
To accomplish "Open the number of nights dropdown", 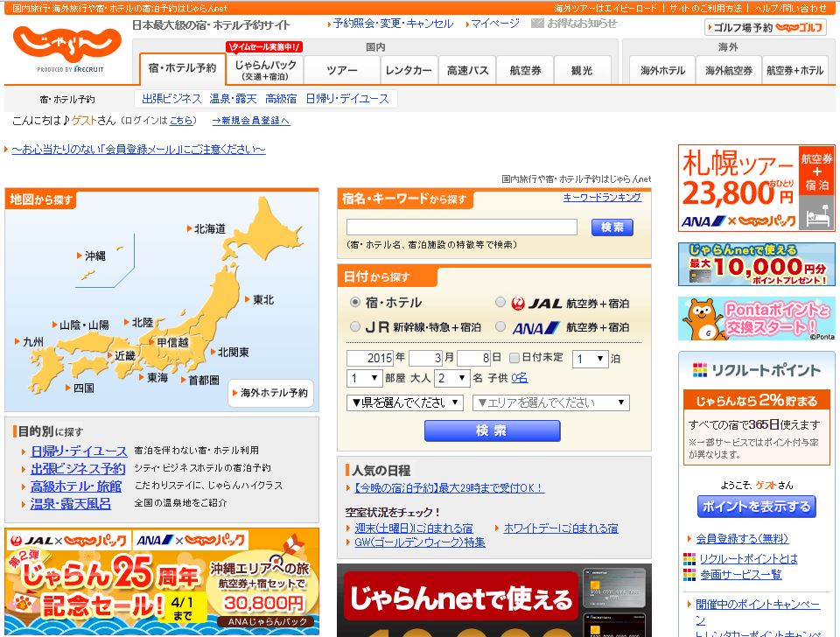I will click(590, 359).
